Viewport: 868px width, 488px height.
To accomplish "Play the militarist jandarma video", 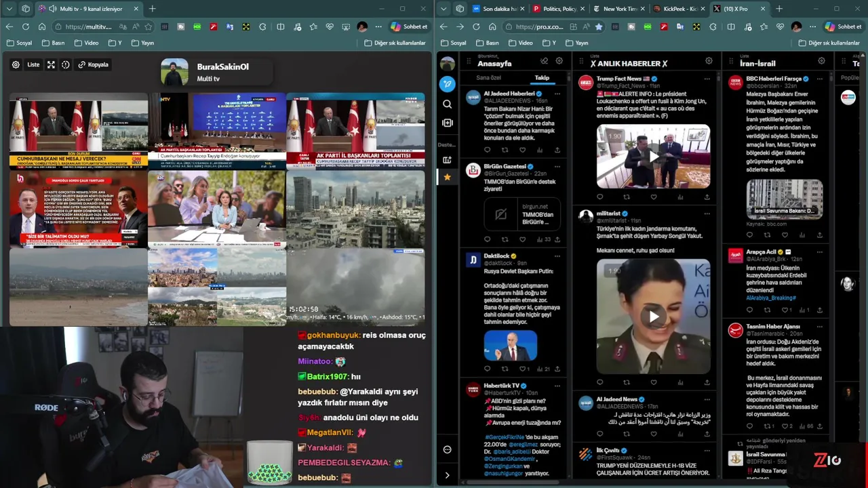I will coord(653,317).
